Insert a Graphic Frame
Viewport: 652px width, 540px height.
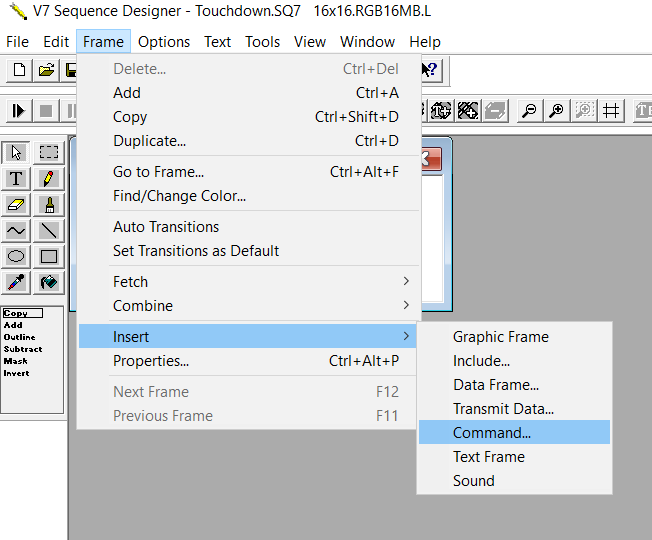click(514, 337)
